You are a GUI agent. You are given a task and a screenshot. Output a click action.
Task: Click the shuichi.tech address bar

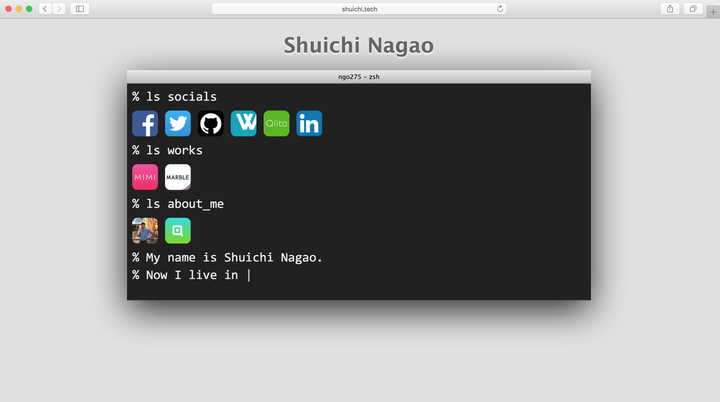point(359,9)
